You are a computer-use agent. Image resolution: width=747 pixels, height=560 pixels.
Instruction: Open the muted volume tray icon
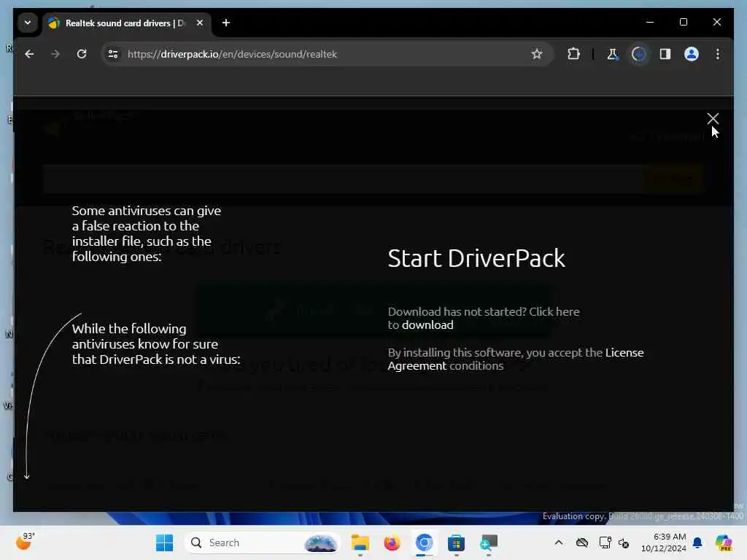pos(624,542)
